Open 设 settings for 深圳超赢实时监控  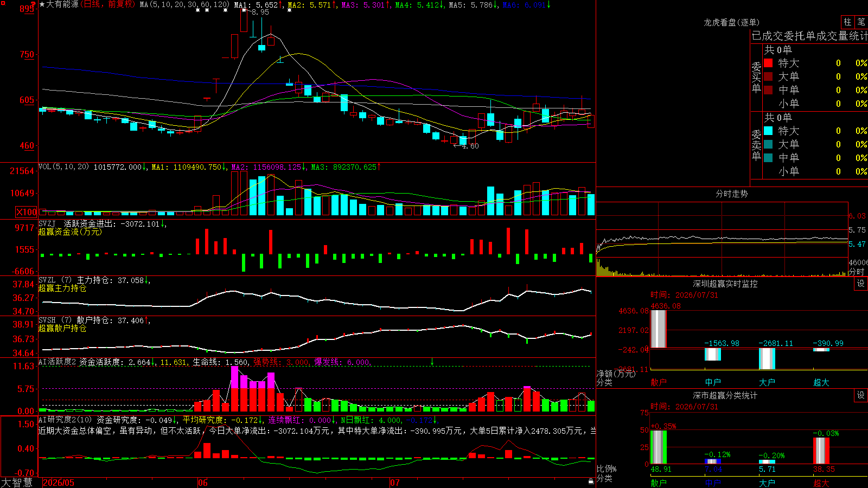click(861, 284)
